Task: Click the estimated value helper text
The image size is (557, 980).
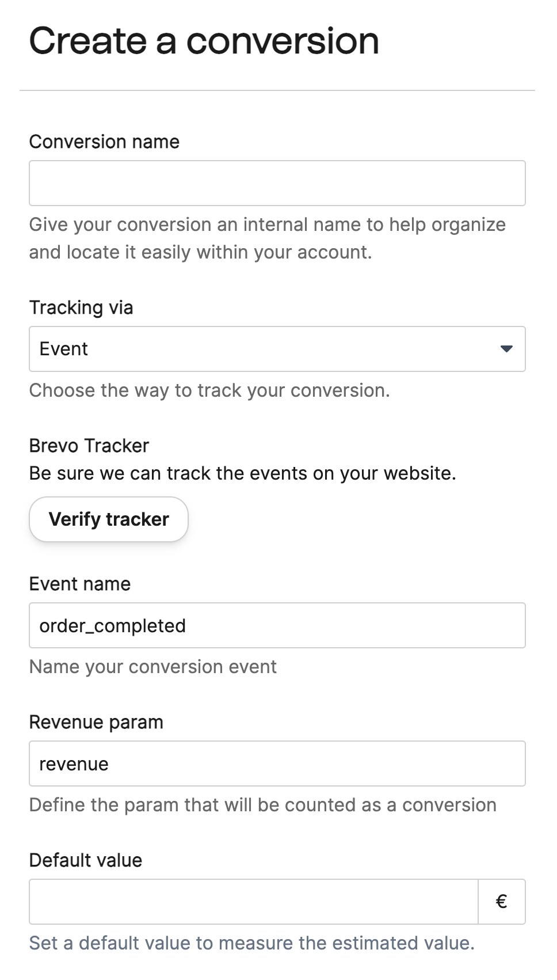Action: [x=252, y=943]
